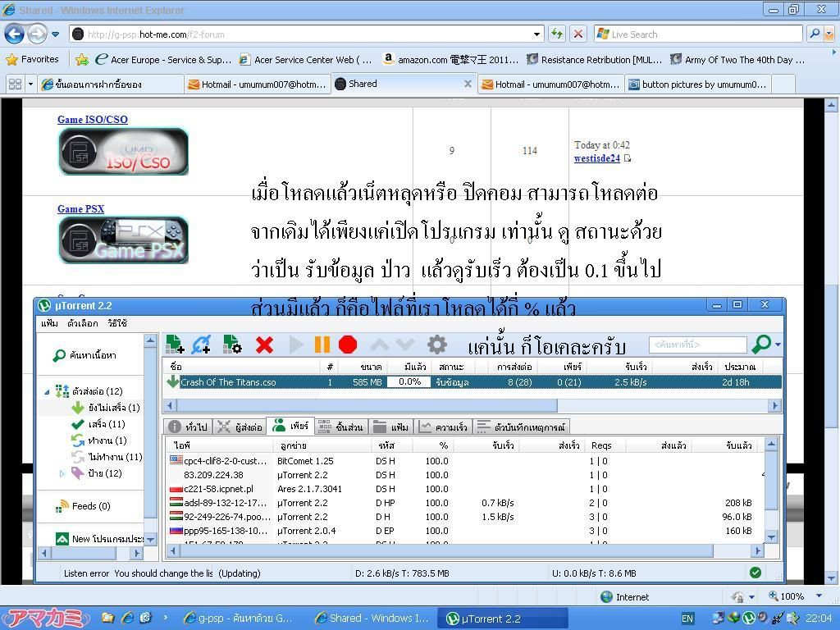This screenshot has height=630, width=840.
Task: Open µTorrent Preferences gear icon
Action: click(437, 345)
